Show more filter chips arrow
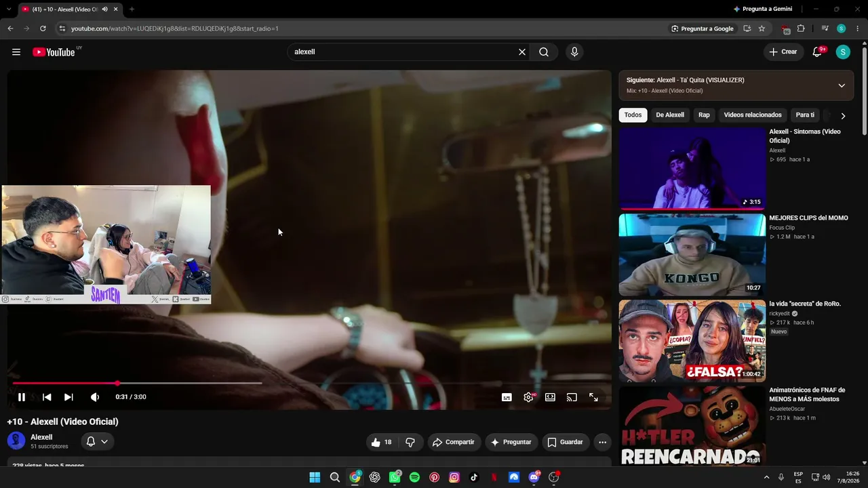 pyautogui.click(x=843, y=116)
